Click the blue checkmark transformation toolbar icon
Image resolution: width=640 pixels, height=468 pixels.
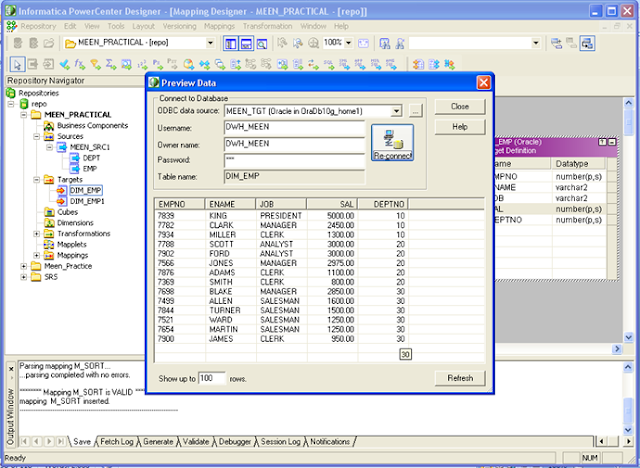(x=64, y=64)
